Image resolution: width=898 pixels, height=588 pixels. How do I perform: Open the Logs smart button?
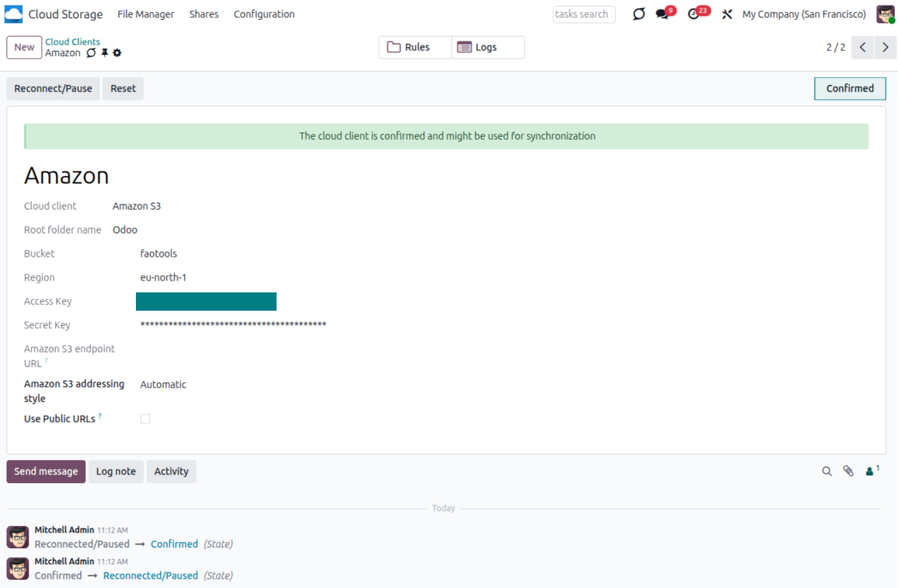point(487,48)
